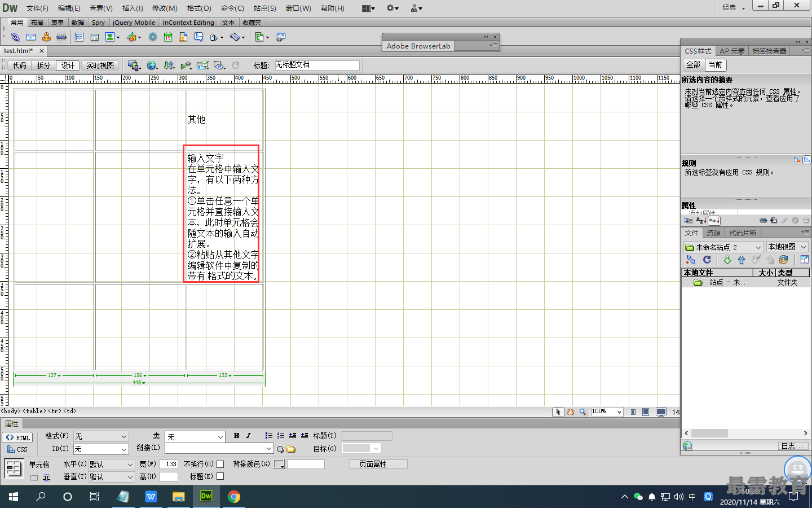Open the 格式(F) format dropdown
This screenshot has height=508, width=812.
tap(101, 436)
